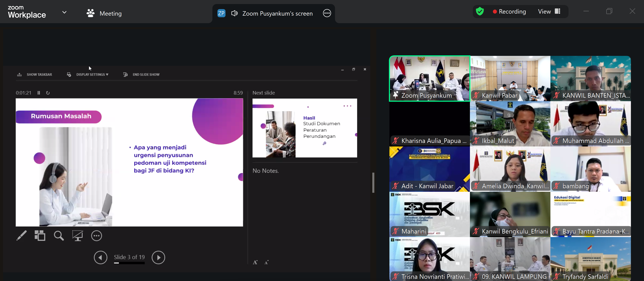The width and height of the screenshot is (644, 281).
Task: Pause the presenter view timer
Action: tap(39, 93)
